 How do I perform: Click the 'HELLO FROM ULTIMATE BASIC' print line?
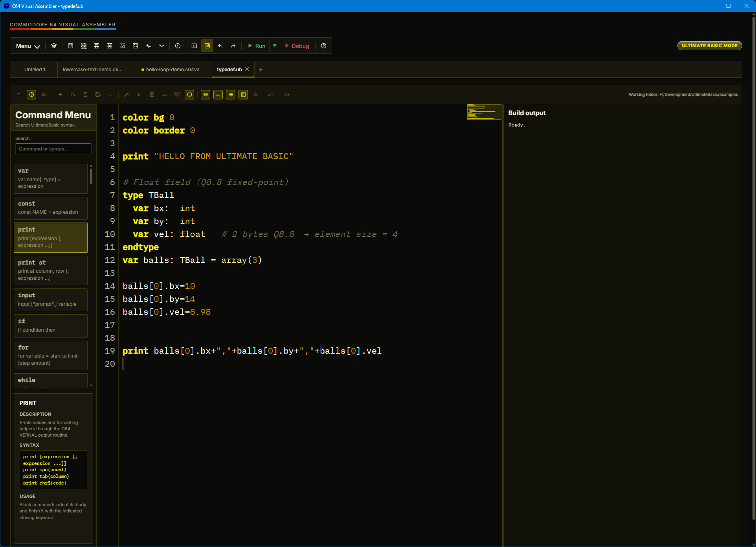pyautogui.click(x=208, y=156)
